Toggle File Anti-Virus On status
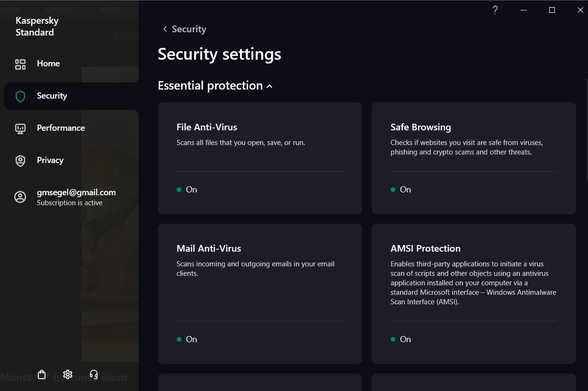588x391 pixels. [187, 190]
